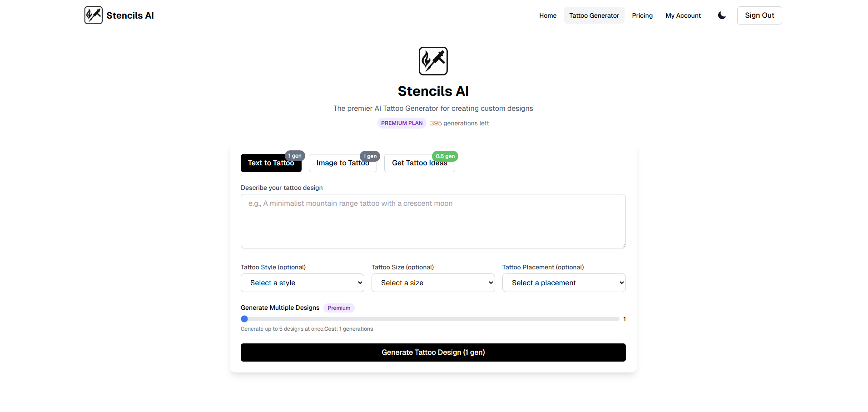The image size is (868, 412).
Task: Click the PREMIUM PLAN badge
Action: tap(402, 123)
